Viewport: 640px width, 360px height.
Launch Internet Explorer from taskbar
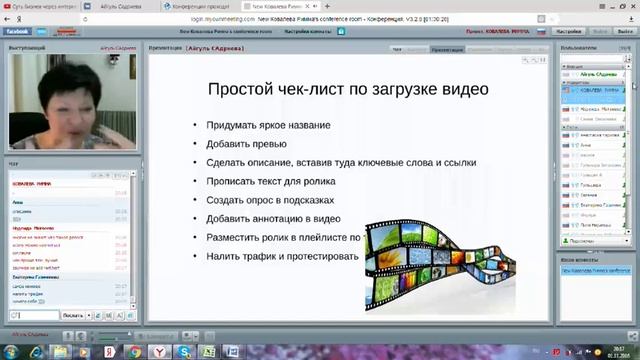(37, 352)
